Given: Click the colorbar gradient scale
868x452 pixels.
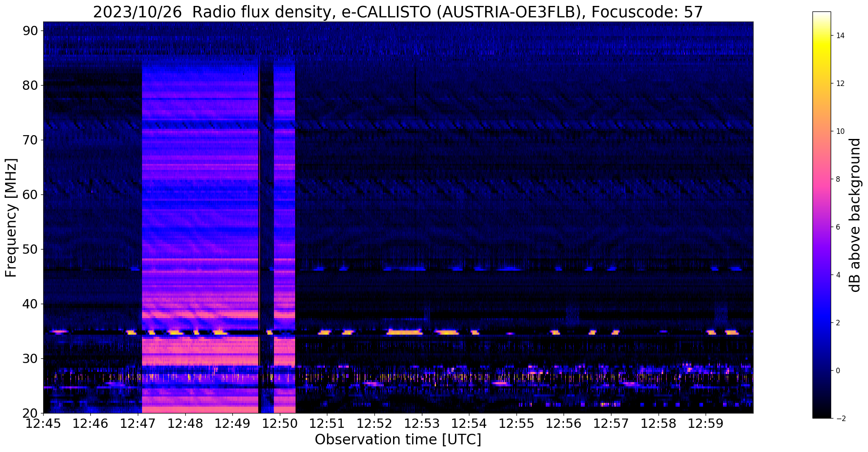Looking at the screenshot, I should click(821, 215).
